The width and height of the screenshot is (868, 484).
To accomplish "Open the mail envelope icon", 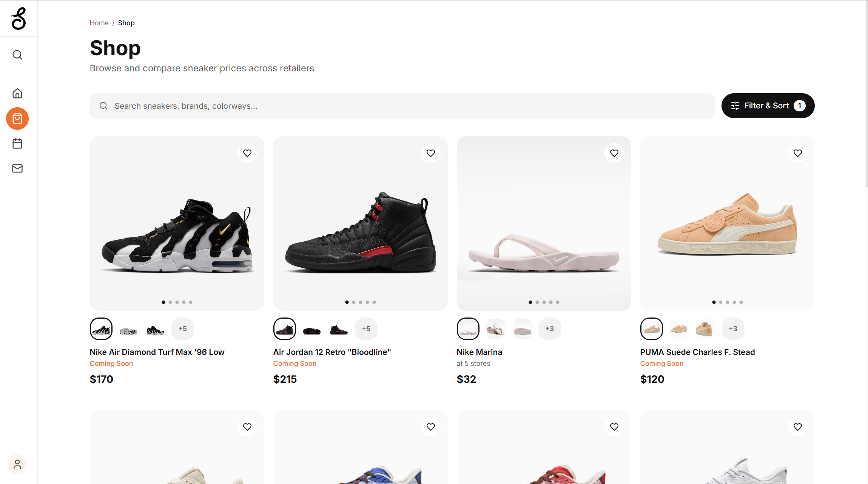I will point(17,168).
